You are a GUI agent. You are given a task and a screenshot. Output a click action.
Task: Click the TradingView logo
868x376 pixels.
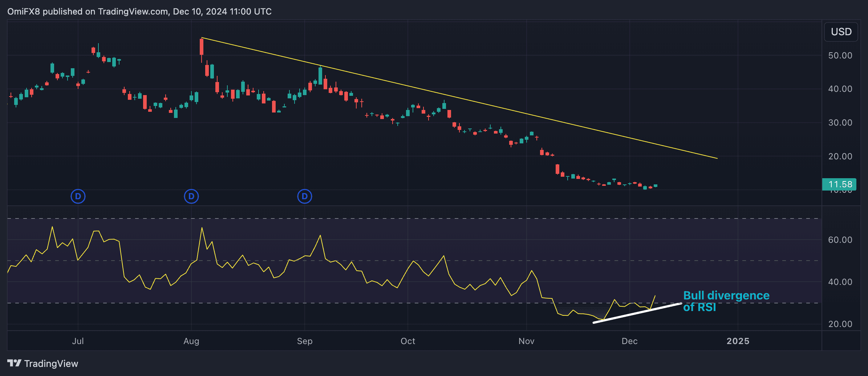[14, 363]
